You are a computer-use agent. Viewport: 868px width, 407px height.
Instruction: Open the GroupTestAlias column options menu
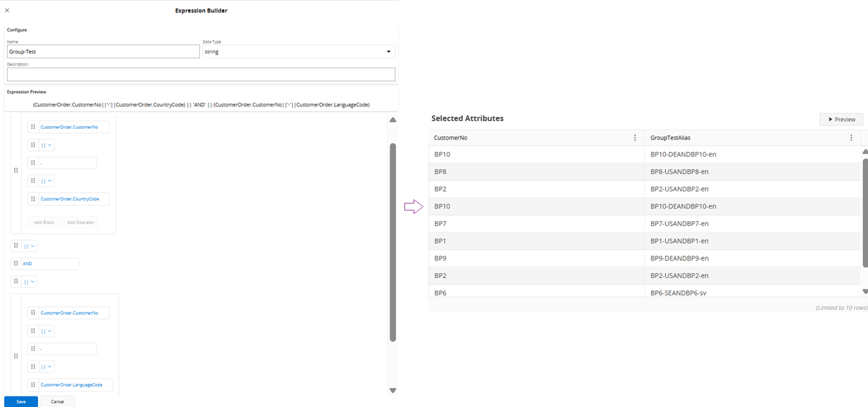pyautogui.click(x=851, y=138)
